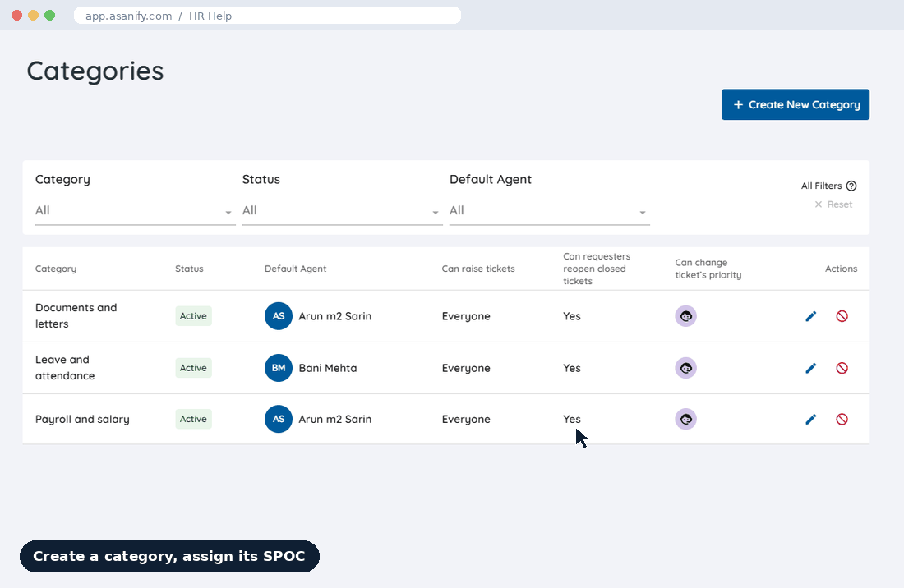Select Documents and letters category name

point(76,315)
